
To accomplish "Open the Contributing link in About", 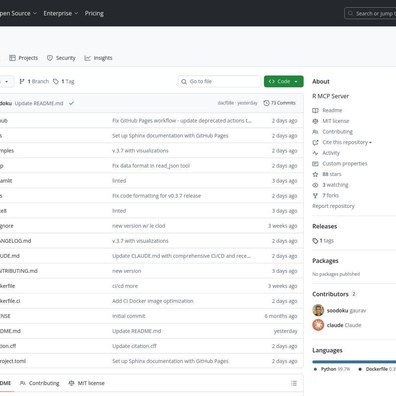I will click(x=337, y=132).
